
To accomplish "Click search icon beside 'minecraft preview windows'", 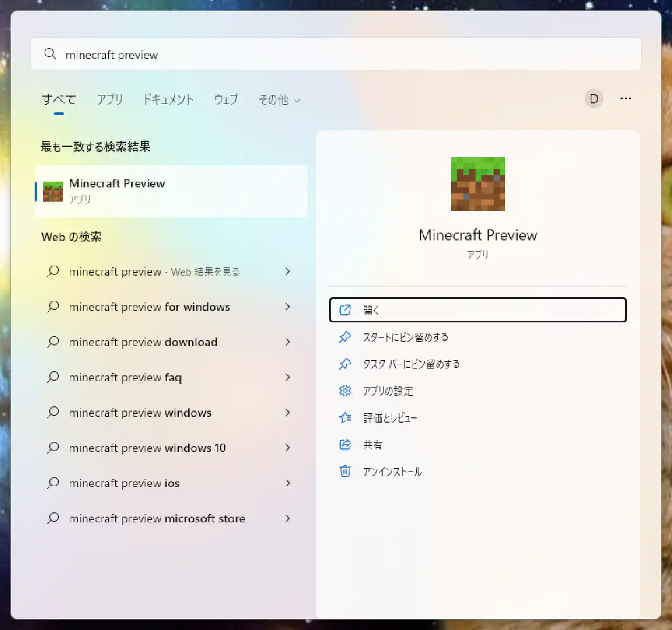I will pyautogui.click(x=53, y=413).
